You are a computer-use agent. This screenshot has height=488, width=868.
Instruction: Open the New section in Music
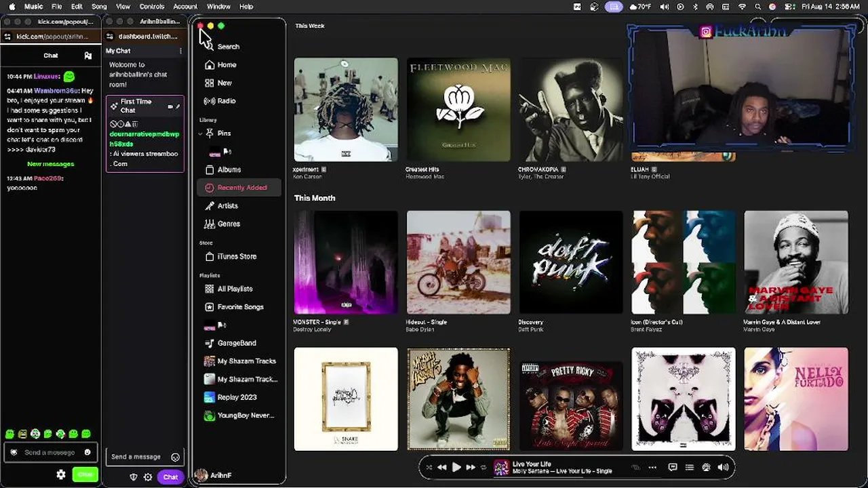pyautogui.click(x=239, y=83)
